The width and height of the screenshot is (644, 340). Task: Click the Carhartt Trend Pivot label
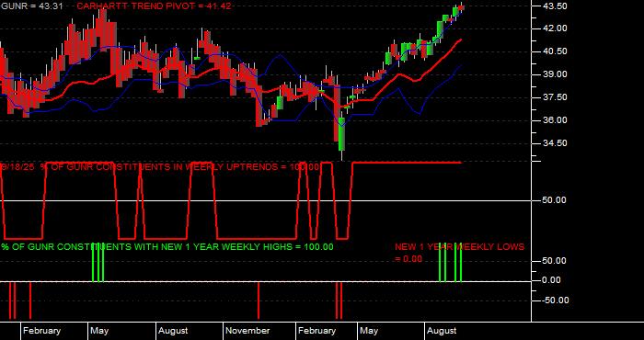[x=154, y=6]
